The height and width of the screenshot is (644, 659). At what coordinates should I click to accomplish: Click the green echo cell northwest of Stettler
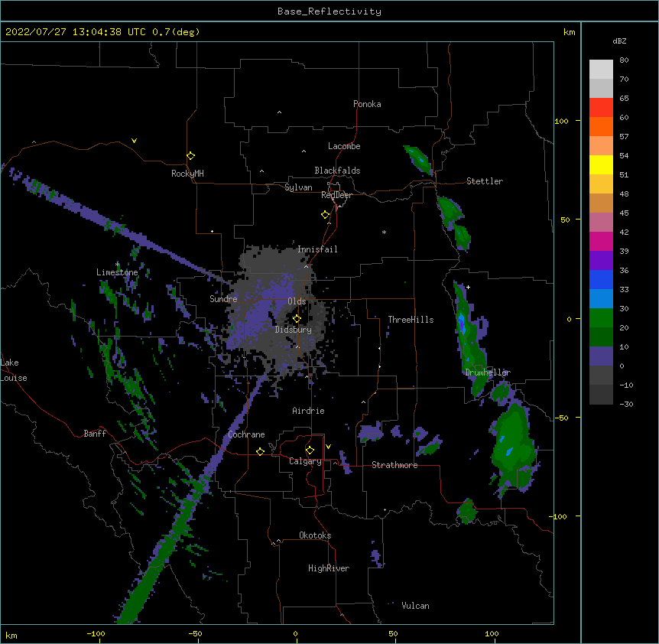(418, 160)
